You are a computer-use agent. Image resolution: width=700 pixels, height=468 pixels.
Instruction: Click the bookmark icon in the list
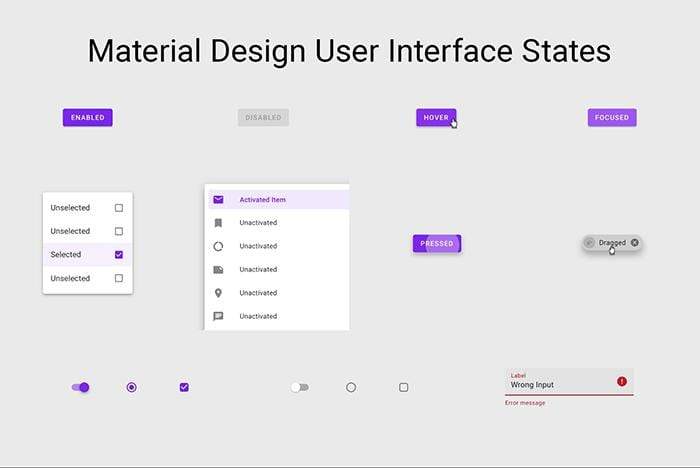point(218,223)
